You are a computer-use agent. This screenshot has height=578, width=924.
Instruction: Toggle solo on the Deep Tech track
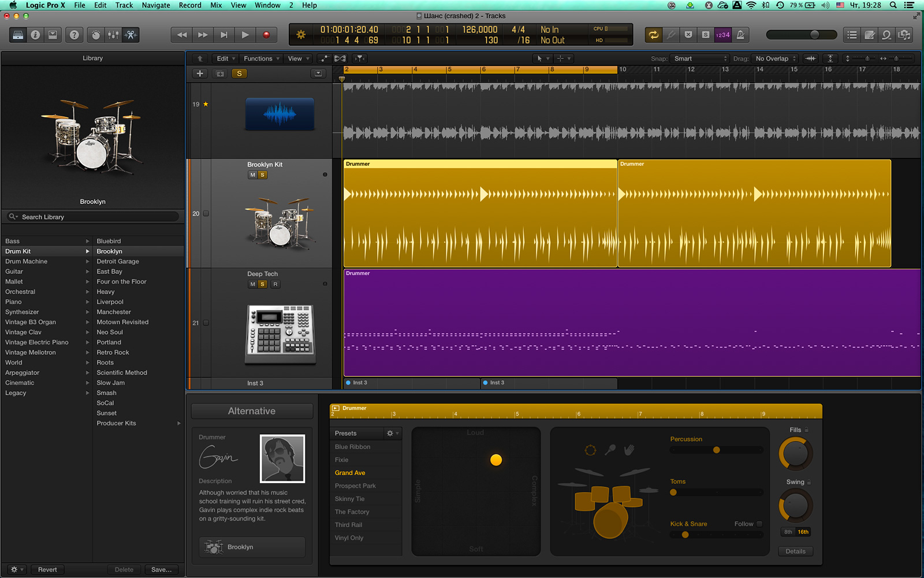coord(263,284)
